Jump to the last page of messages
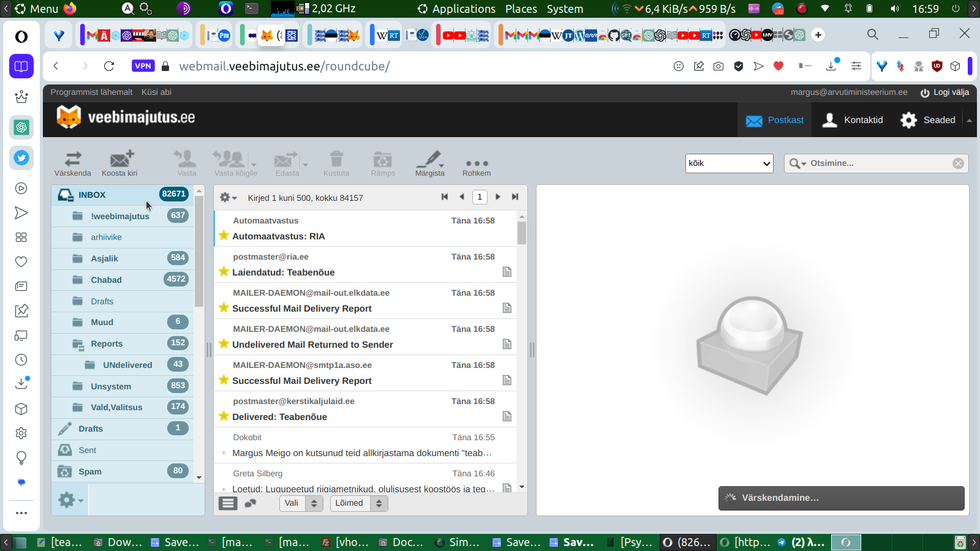The image size is (980, 551). [515, 197]
